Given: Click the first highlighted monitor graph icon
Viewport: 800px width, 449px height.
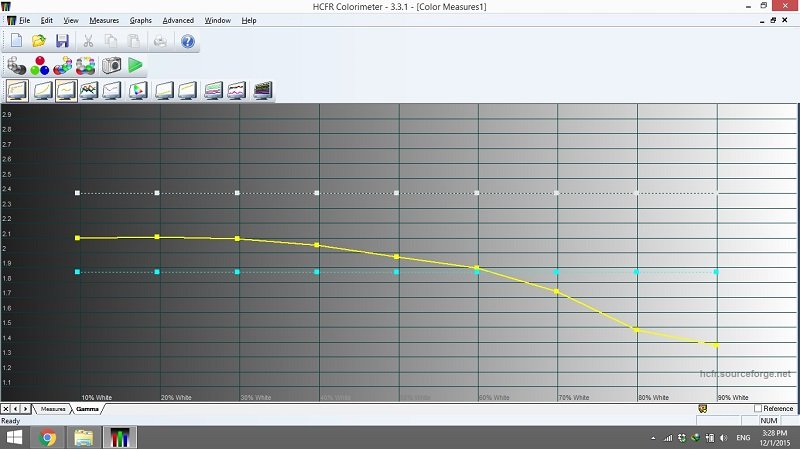Looking at the screenshot, I should point(17,91).
